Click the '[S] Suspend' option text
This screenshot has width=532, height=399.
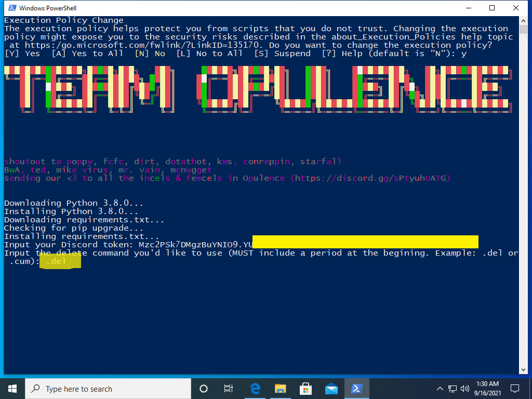(282, 54)
